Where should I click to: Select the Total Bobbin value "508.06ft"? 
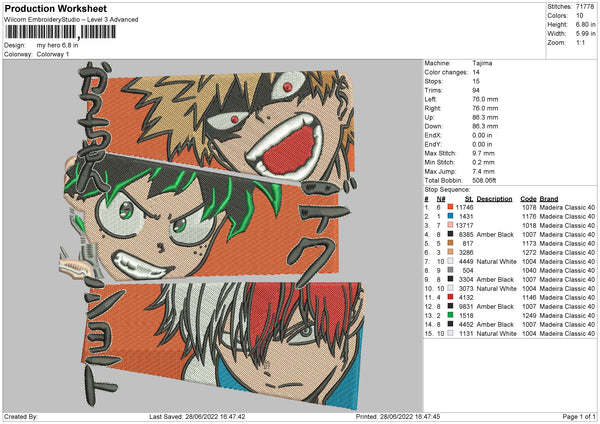484,180
